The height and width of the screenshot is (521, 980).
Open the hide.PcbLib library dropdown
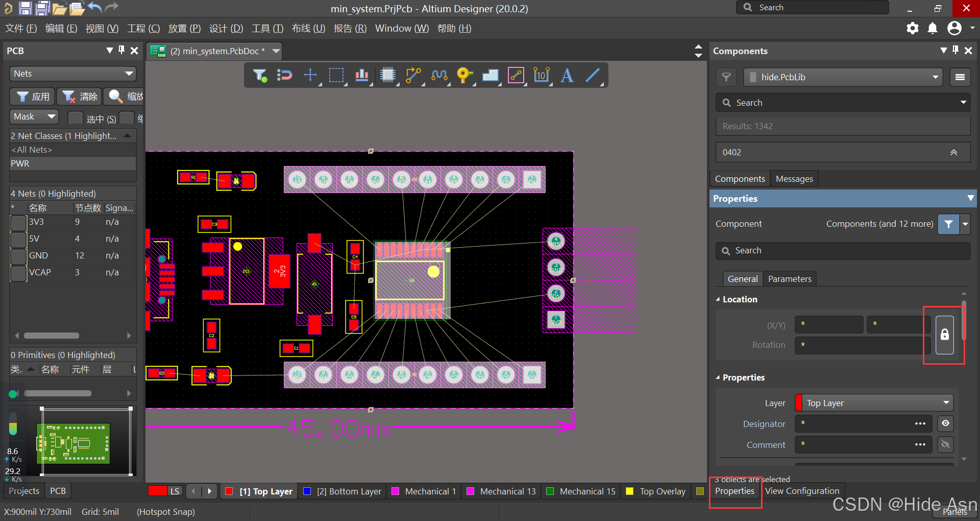pos(843,77)
